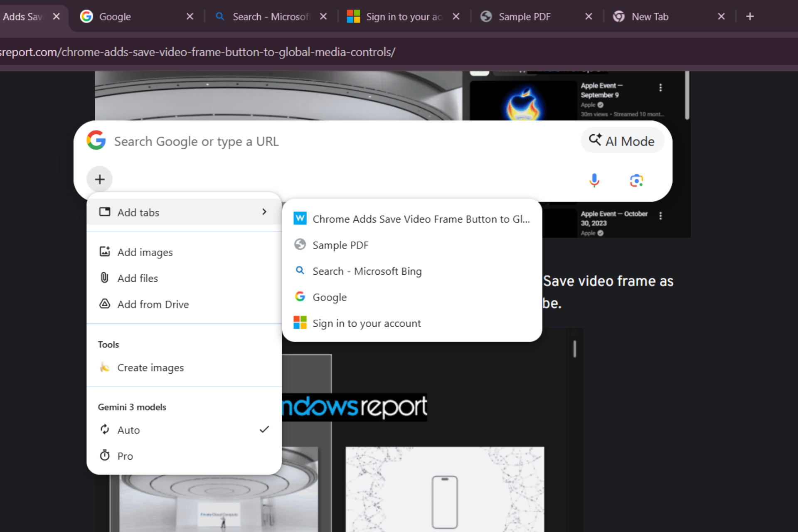Close the Adds Sav tab
This screenshot has height=532, width=798.
tap(57, 16)
